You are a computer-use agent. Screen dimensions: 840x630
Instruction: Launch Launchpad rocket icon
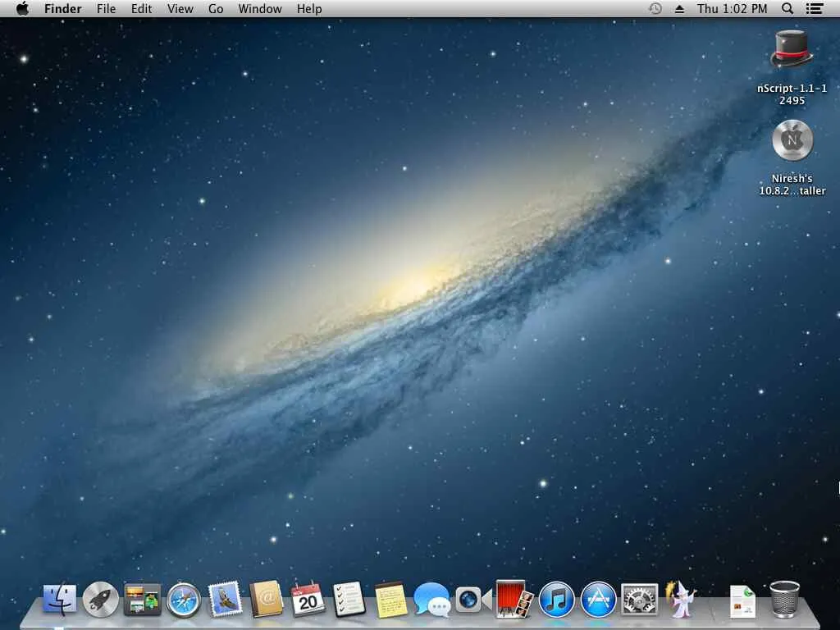click(101, 599)
